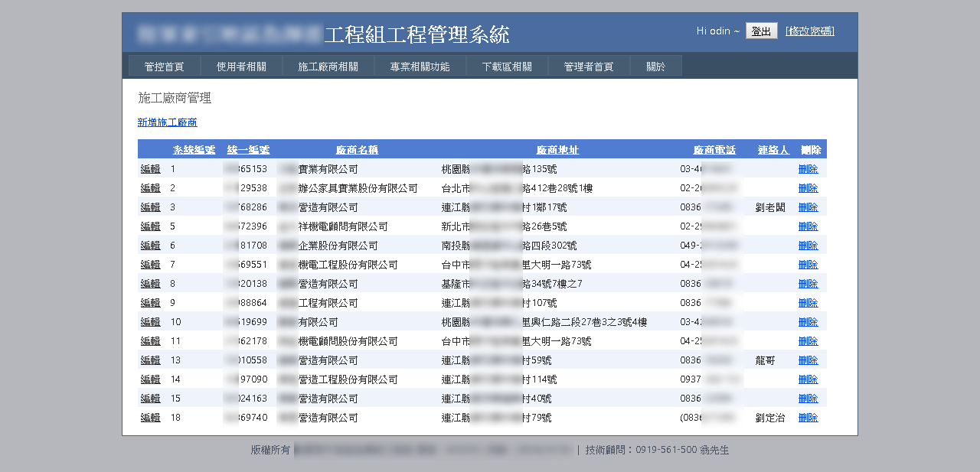This screenshot has width=980, height=472.
Task: Open the 管控首頁 menu item
Action: pos(164,67)
